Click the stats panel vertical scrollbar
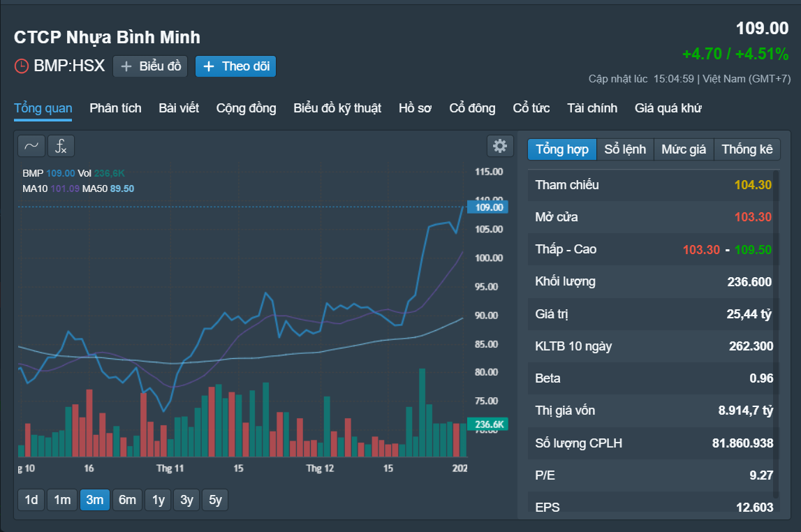801x532 pixels. [x=776, y=334]
